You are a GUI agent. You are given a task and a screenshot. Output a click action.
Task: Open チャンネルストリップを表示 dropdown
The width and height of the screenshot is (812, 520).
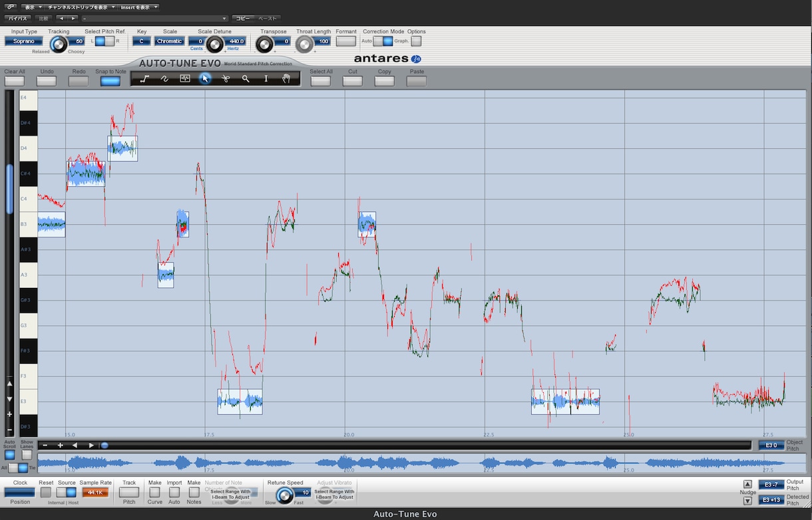pyautogui.click(x=81, y=7)
